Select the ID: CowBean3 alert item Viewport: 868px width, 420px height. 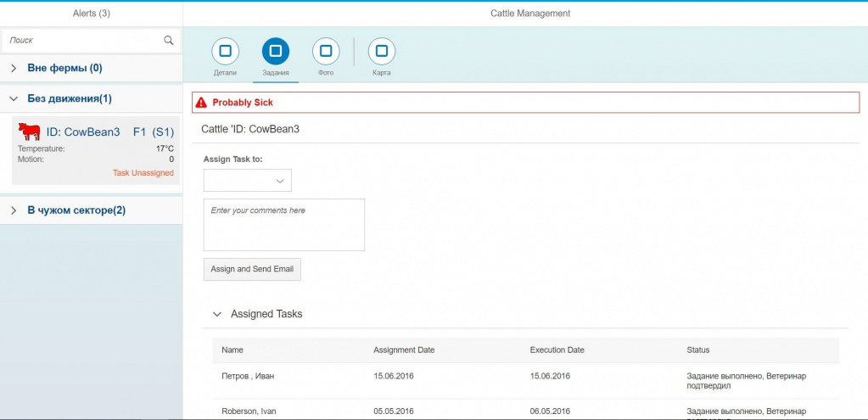click(x=95, y=150)
